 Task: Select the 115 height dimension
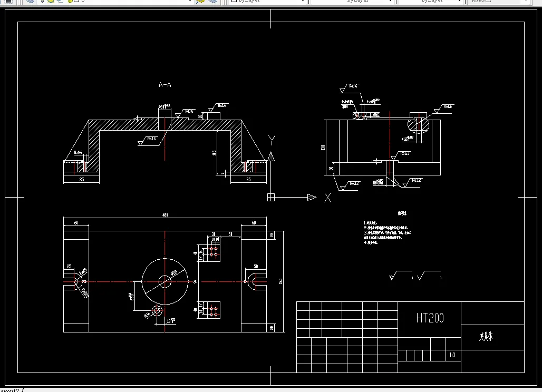(214, 153)
